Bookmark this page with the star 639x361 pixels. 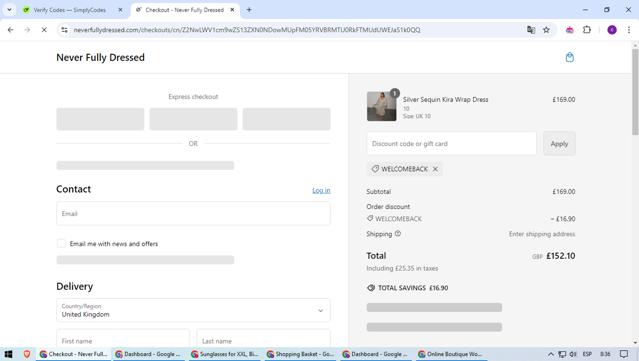546,30
